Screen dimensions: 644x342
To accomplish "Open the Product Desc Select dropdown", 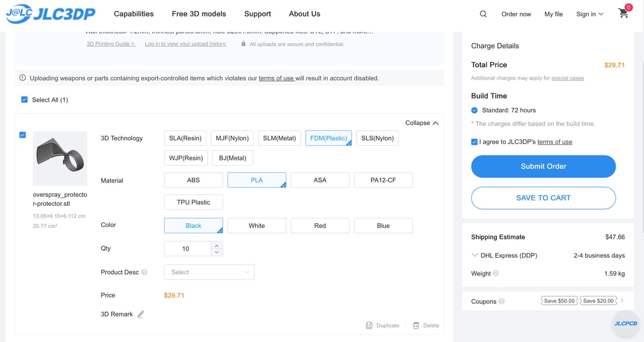I will tap(209, 272).
